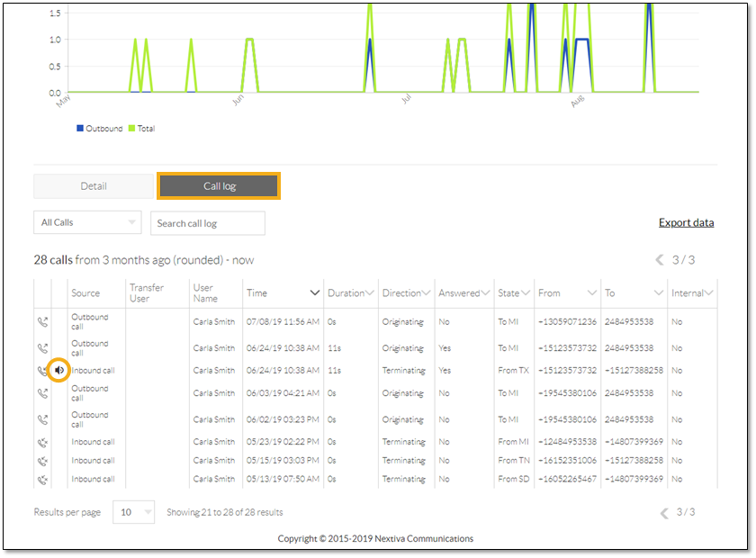The width and height of the screenshot is (756, 558).
Task: Click outbound call icon for 06/02/19 row
Action: (43, 419)
